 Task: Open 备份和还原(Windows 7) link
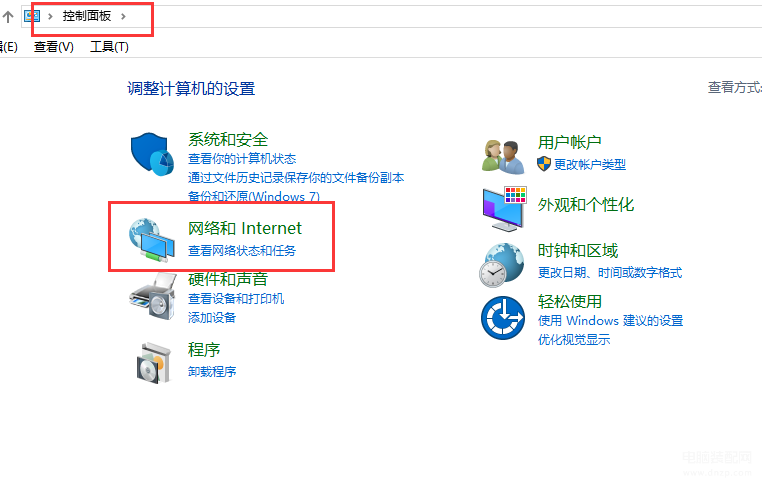(x=254, y=196)
